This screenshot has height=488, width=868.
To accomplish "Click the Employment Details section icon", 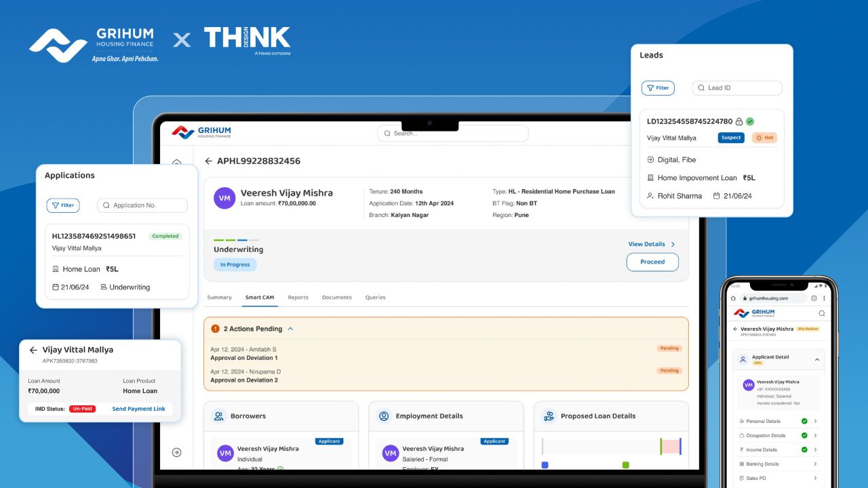I will coord(384,416).
